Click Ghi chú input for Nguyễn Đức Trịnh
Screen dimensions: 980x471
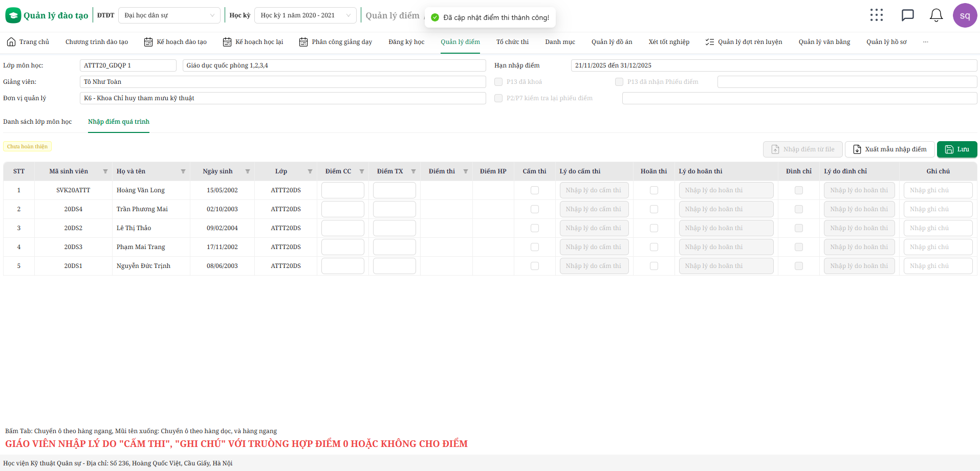(x=938, y=266)
